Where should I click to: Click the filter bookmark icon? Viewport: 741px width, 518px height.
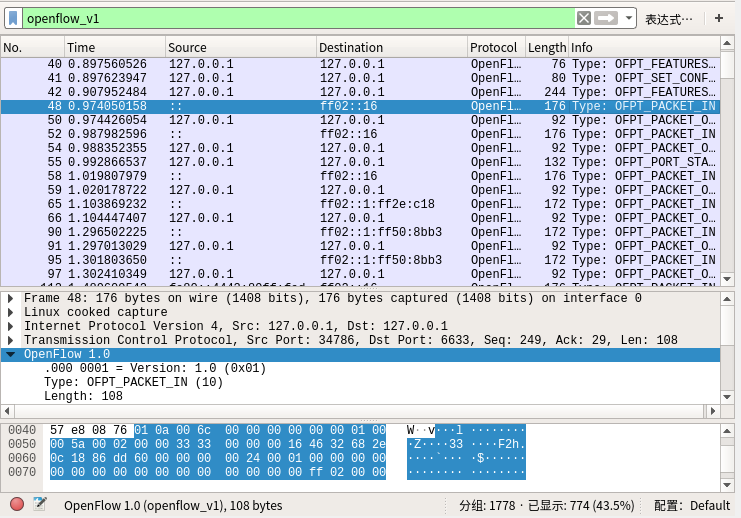point(13,18)
